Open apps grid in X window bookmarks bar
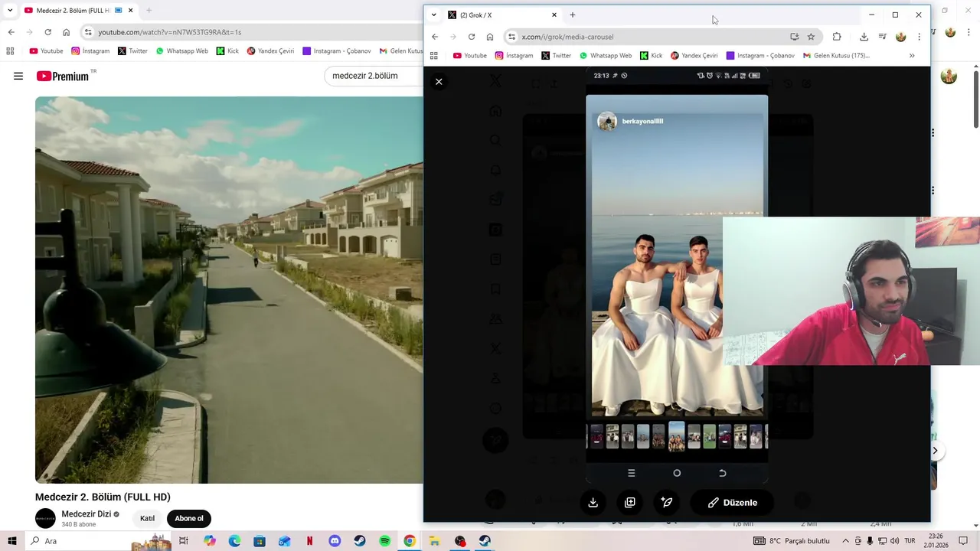This screenshot has width=980, height=551. [434, 56]
